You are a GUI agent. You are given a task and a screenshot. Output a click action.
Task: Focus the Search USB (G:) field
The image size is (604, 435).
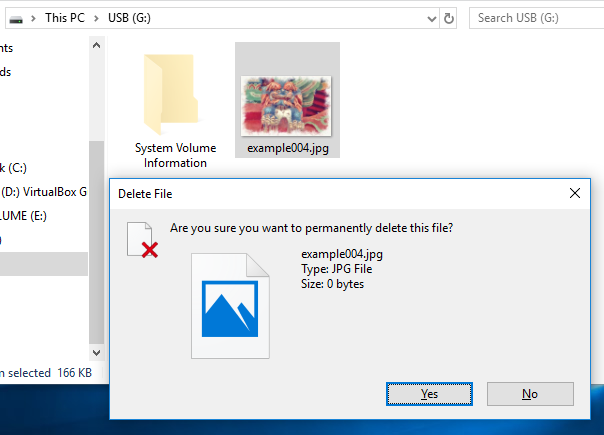click(537, 18)
